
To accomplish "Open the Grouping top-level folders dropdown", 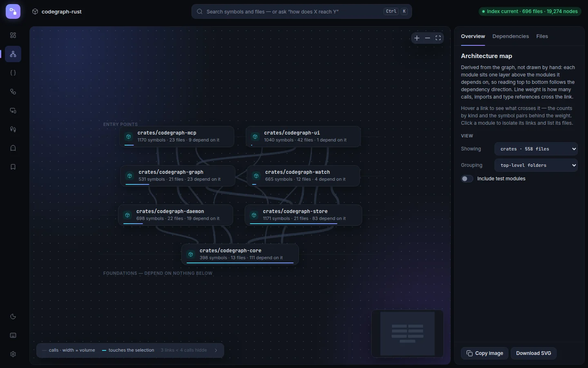I will coord(536,165).
